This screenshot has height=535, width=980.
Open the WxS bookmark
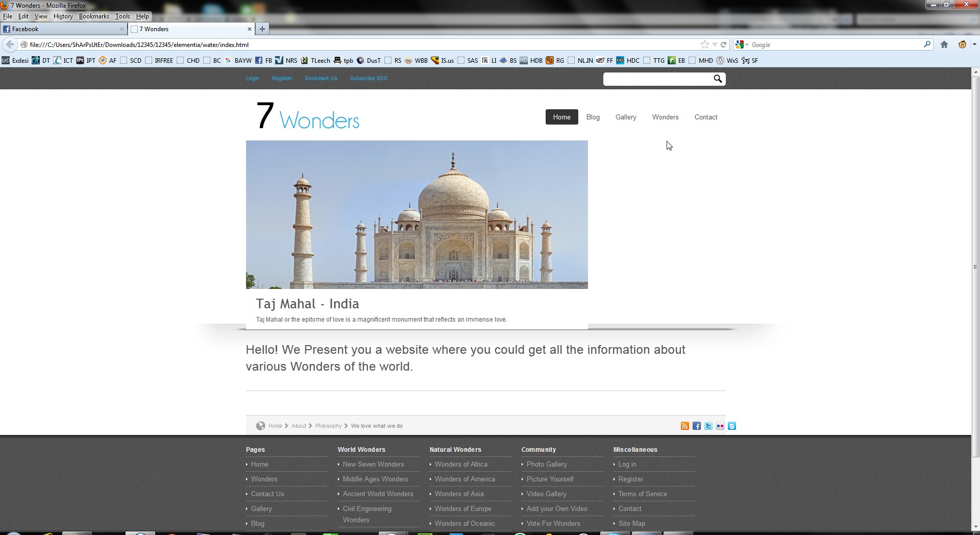pos(727,60)
